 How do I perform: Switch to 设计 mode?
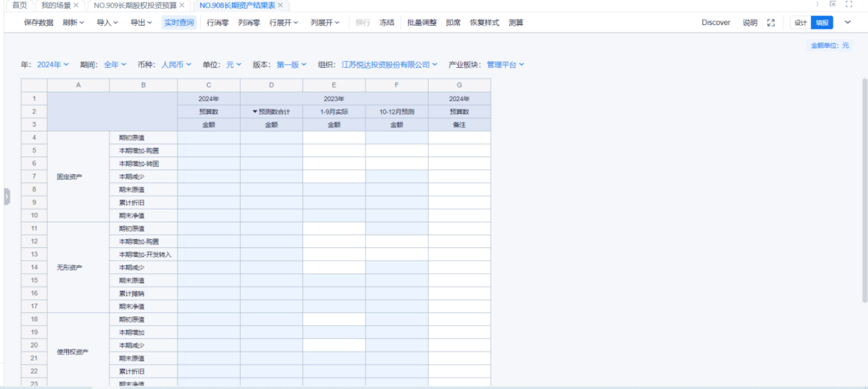coord(800,23)
